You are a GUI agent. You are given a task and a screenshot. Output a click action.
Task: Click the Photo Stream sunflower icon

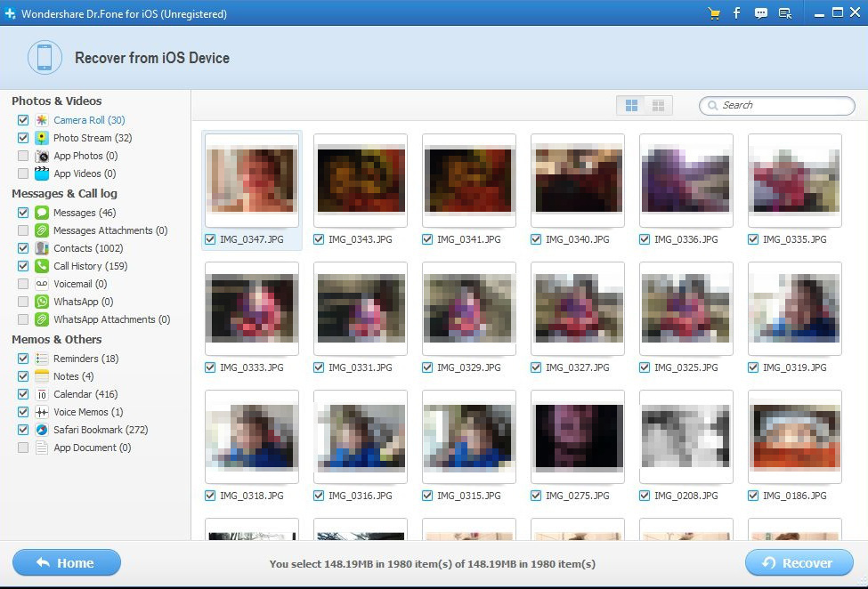click(42, 138)
